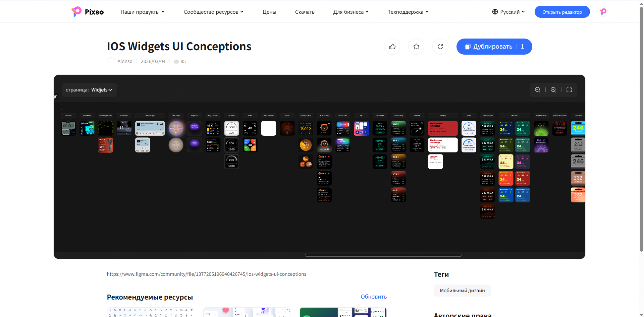The width and height of the screenshot is (644, 317).
Task: Click the Pixso logo
Action: (x=88, y=12)
